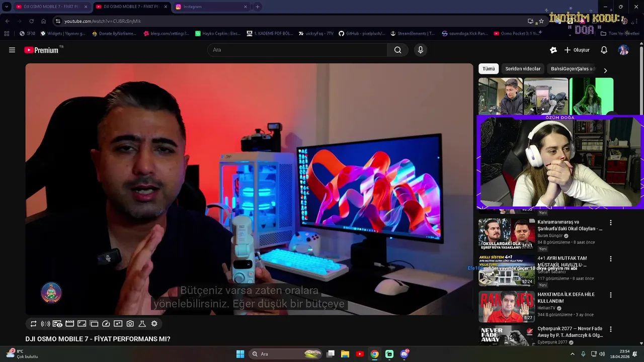Reload the current page

click(x=31, y=21)
